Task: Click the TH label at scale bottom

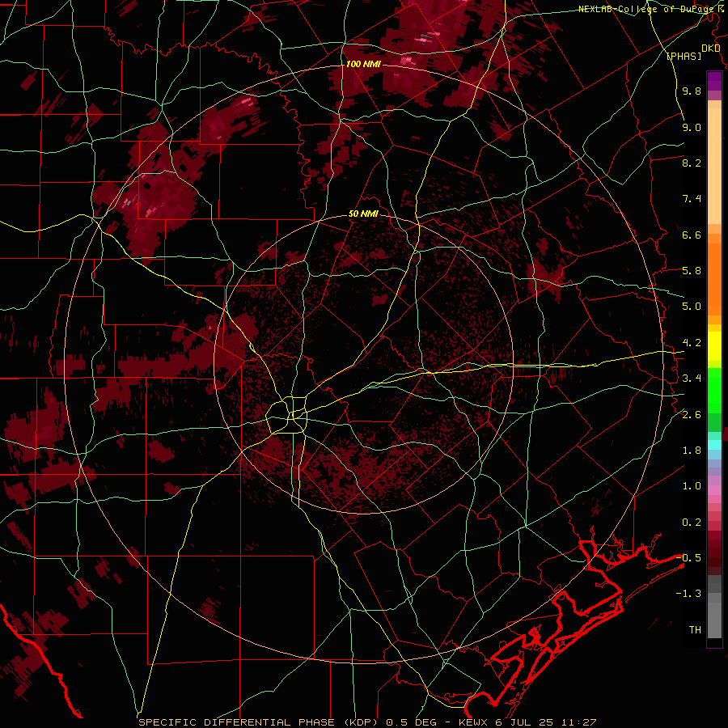Action: 695,630
